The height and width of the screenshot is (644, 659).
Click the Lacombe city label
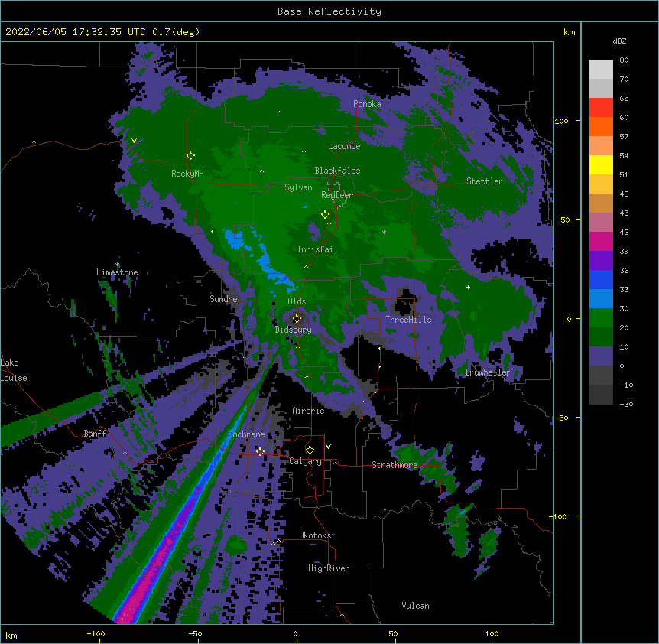click(x=344, y=146)
